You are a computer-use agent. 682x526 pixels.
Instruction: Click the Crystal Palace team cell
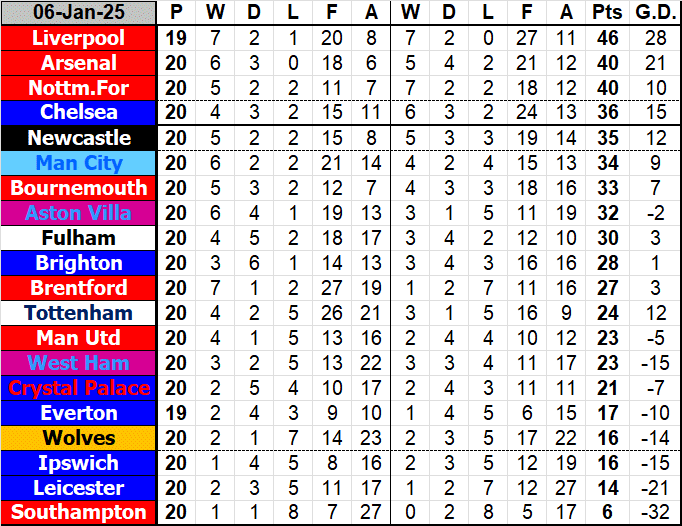[79, 388]
